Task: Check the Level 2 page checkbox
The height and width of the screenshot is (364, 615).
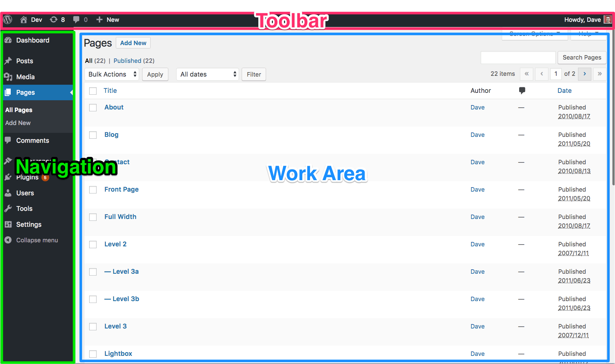Action: pyautogui.click(x=93, y=245)
